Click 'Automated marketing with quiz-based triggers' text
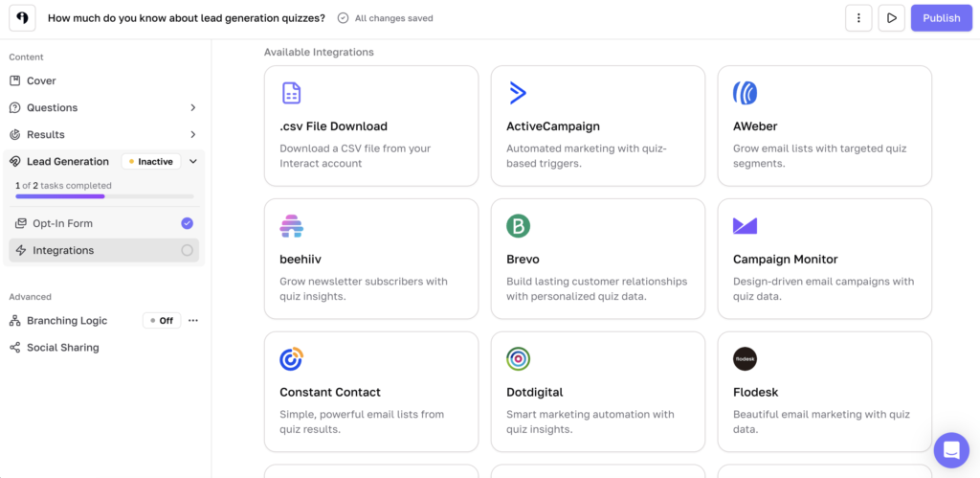980x478 pixels. click(587, 156)
